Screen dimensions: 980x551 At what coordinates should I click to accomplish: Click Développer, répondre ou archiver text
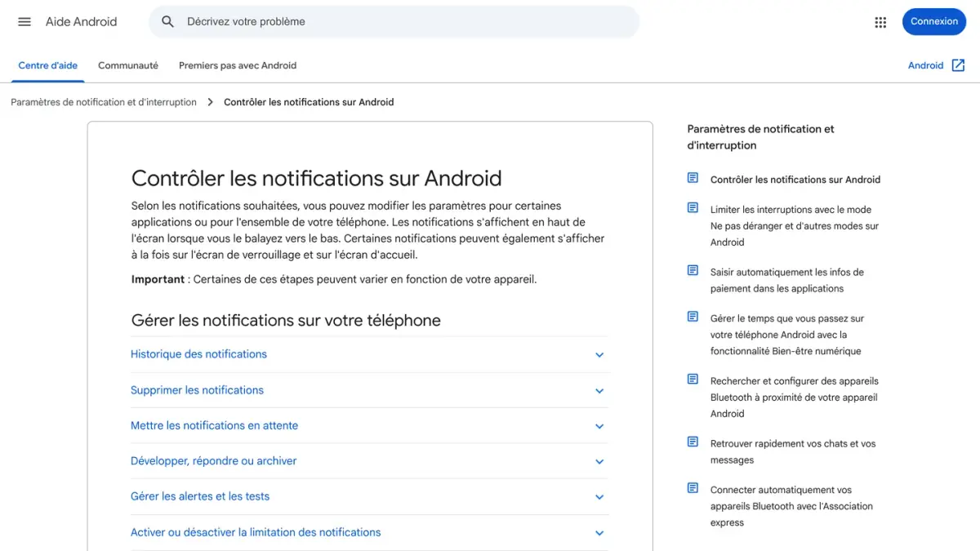pos(213,461)
